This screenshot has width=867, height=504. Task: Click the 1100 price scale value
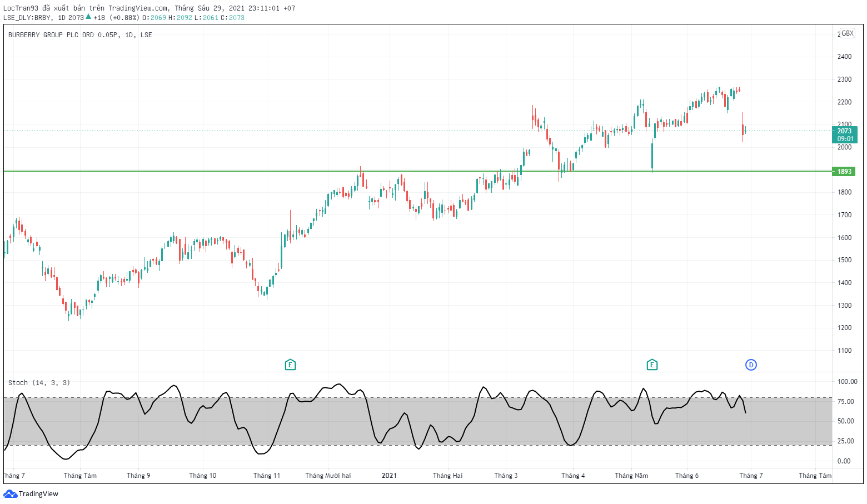tap(844, 351)
